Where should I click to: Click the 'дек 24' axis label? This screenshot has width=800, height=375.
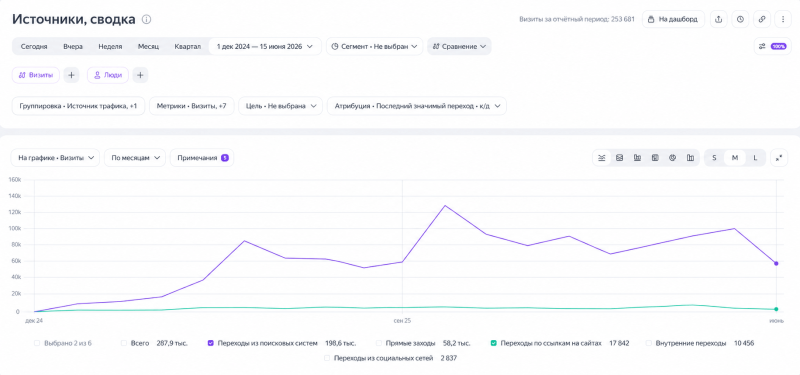(x=34, y=321)
